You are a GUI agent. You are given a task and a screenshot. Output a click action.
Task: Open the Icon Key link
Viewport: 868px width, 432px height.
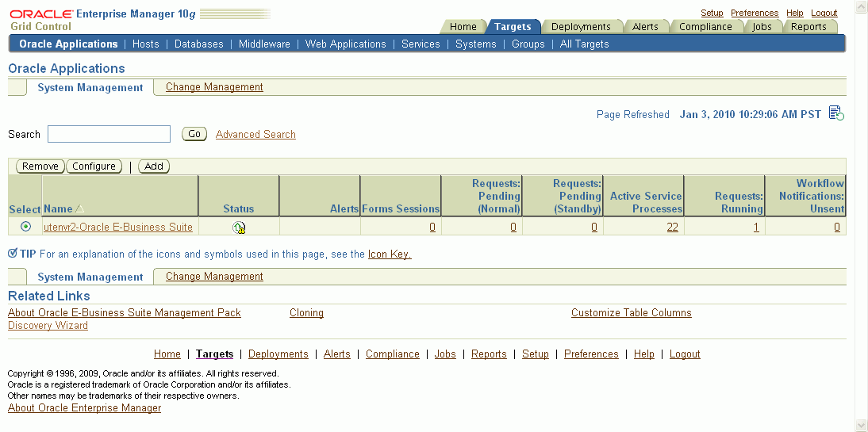pos(390,254)
